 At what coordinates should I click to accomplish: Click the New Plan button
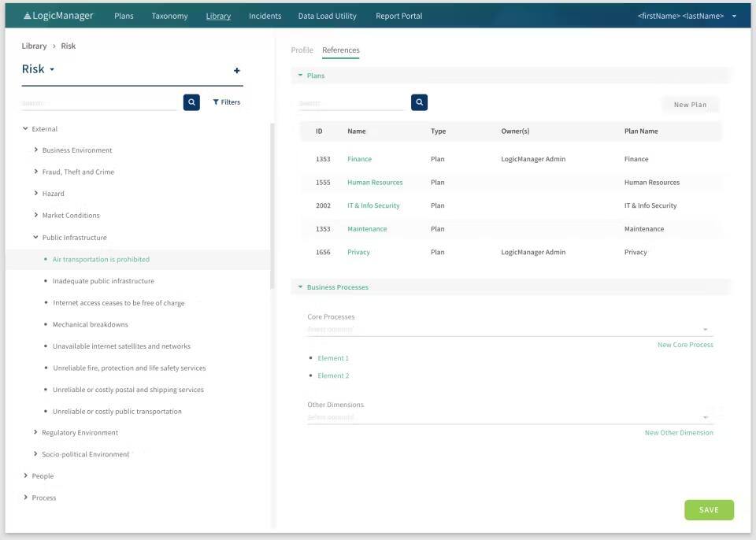(x=690, y=105)
